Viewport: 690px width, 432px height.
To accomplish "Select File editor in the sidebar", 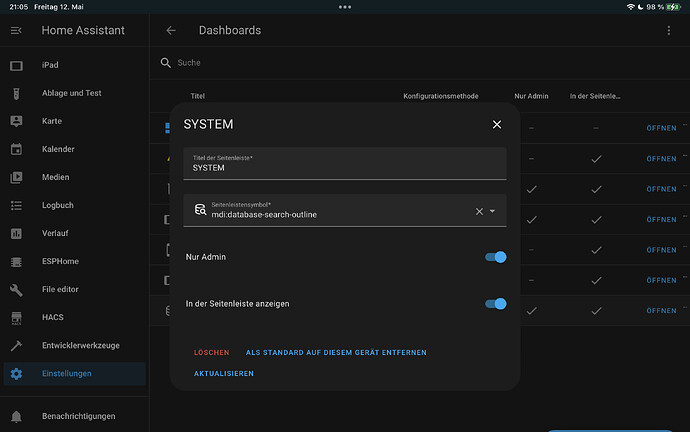I will (75, 289).
